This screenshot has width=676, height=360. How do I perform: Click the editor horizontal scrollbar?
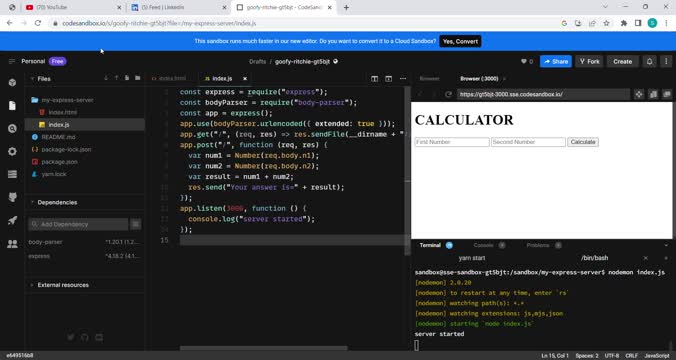pos(263,348)
